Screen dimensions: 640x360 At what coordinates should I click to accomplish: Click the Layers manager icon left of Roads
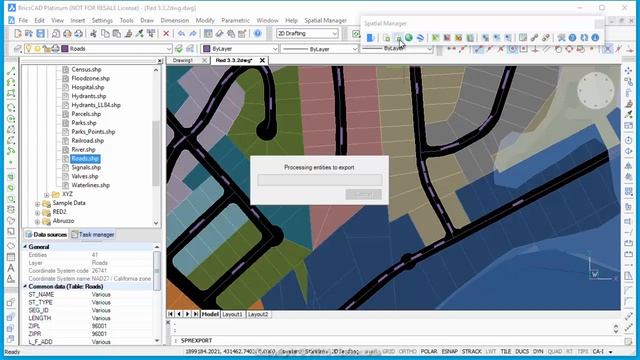pyautogui.click(x=18, y=49)
